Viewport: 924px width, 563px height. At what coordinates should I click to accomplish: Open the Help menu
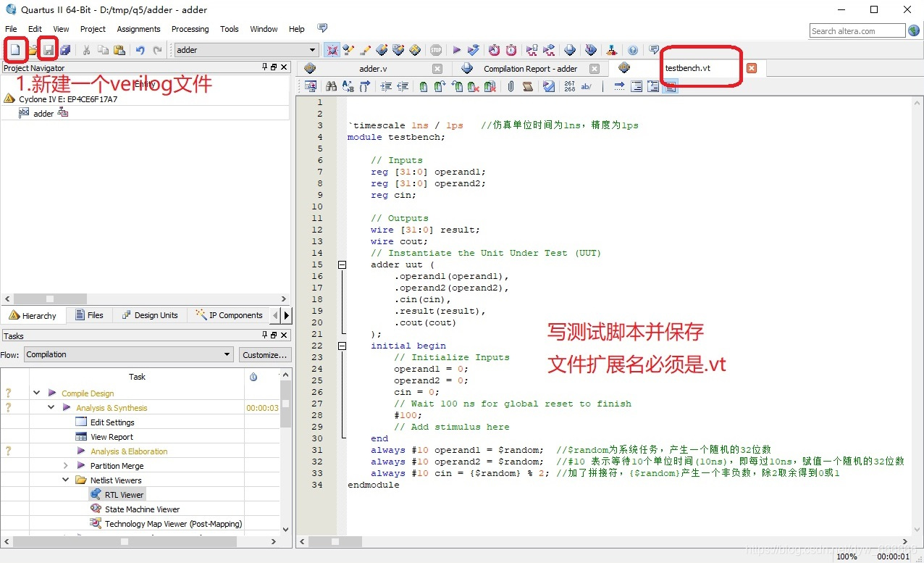pyautogui.click(x=297, y=29)
